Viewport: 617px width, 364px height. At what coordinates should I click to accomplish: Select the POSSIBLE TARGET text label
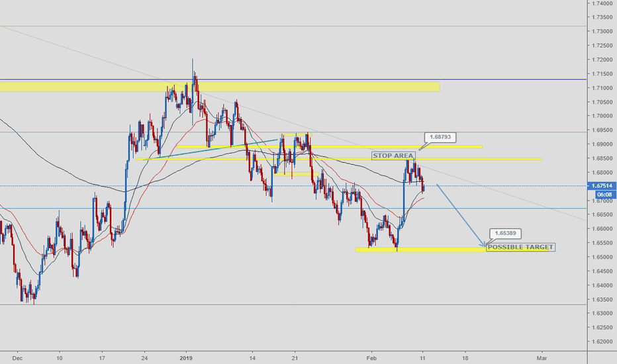tap(520, 247)
